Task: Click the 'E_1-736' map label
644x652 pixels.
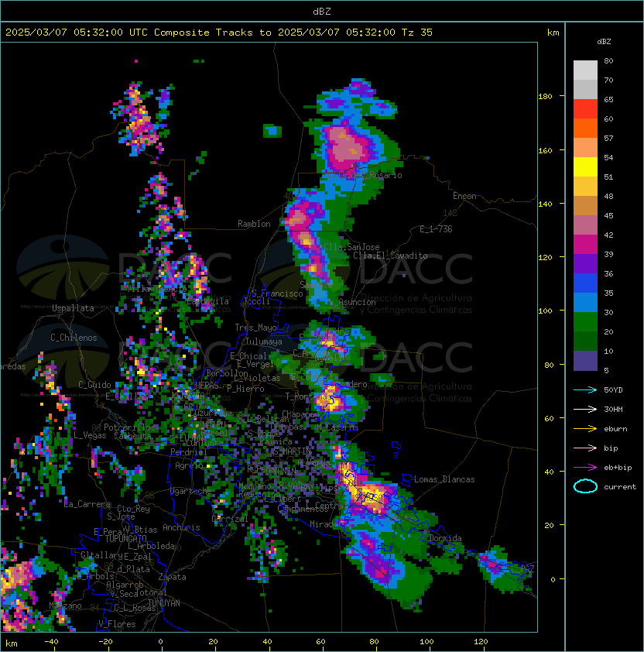Action: pos(436,229)
